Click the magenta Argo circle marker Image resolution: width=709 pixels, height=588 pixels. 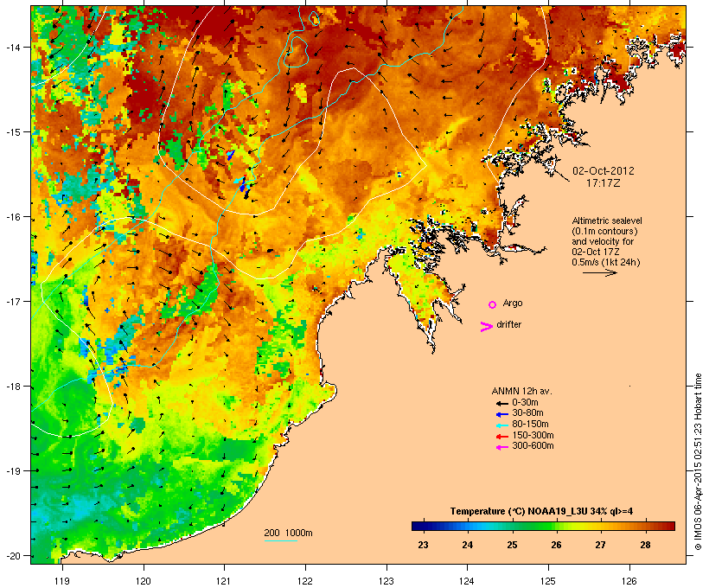pos(493,305)
